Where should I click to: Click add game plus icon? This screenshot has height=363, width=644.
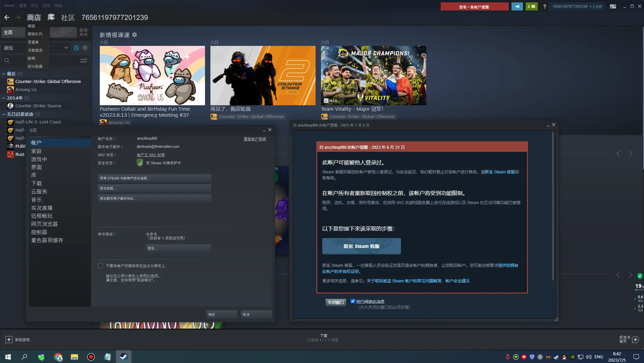[9, 339]
